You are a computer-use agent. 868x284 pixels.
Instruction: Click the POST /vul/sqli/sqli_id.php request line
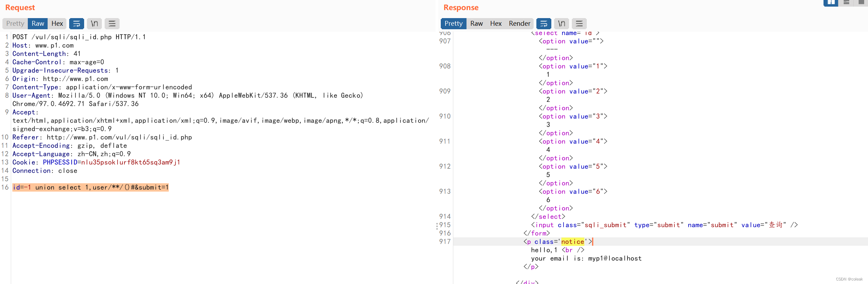[79, 37]
